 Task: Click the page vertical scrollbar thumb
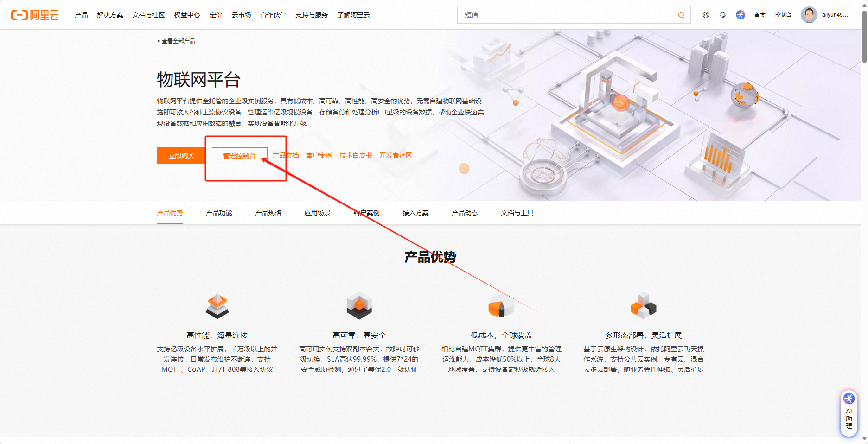864,36
